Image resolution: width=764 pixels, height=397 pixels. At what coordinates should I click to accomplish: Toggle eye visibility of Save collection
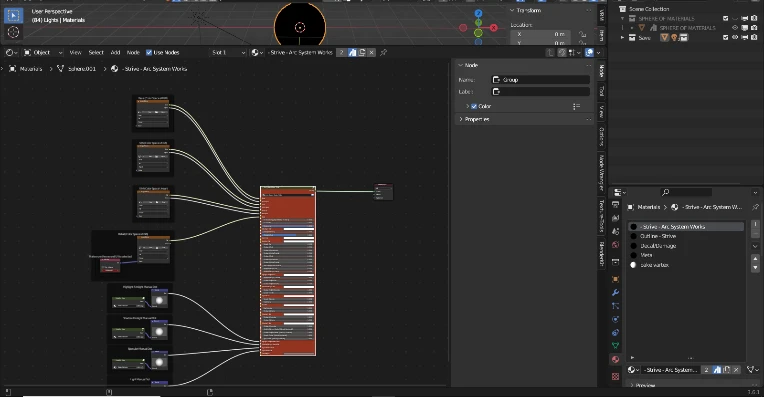735,38
